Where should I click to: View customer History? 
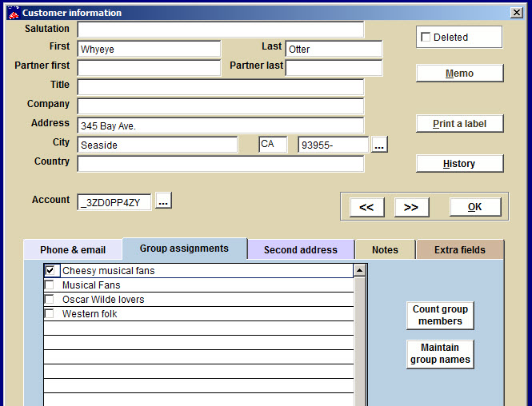click(460, 164)
